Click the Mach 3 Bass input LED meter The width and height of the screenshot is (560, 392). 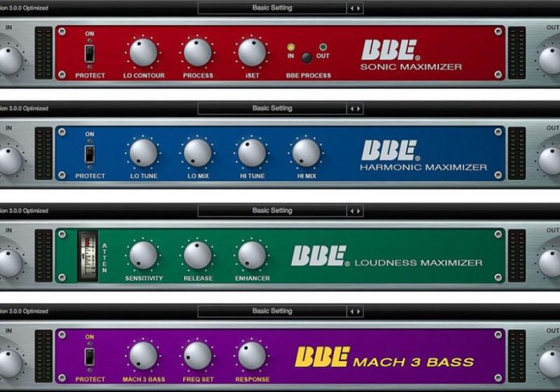click(x=43, y=356)
